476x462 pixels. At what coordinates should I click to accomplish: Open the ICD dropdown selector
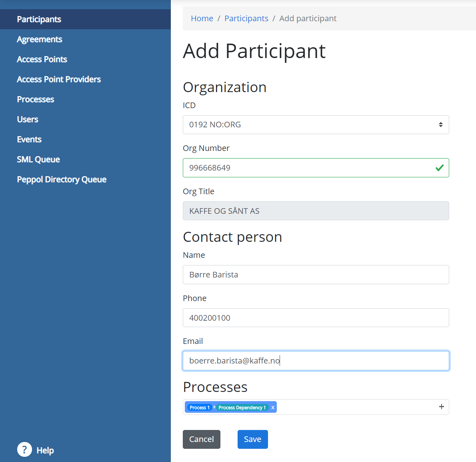tap(316, 125)
